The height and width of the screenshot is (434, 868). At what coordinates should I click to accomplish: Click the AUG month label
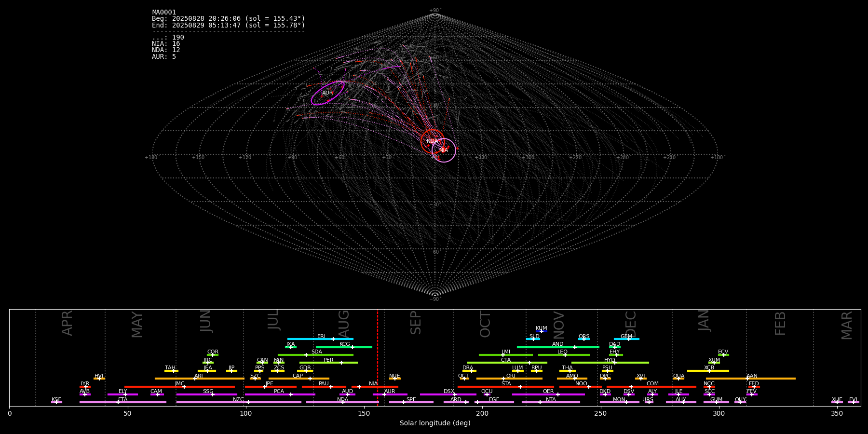point(344,323)
